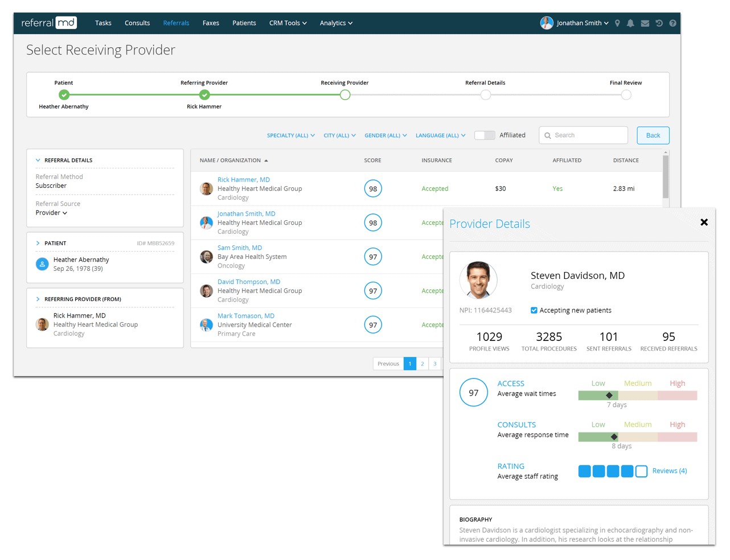Sort by Name / Organization column arrow

pyautogui.click(x=266, y=160)
